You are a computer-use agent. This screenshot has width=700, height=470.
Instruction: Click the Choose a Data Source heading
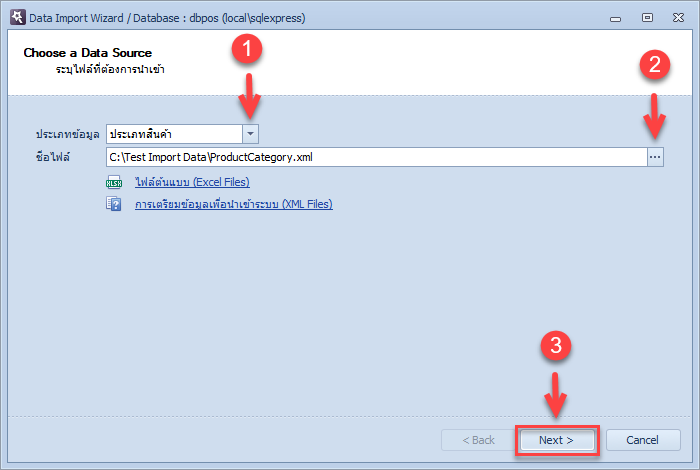point(88,53)
